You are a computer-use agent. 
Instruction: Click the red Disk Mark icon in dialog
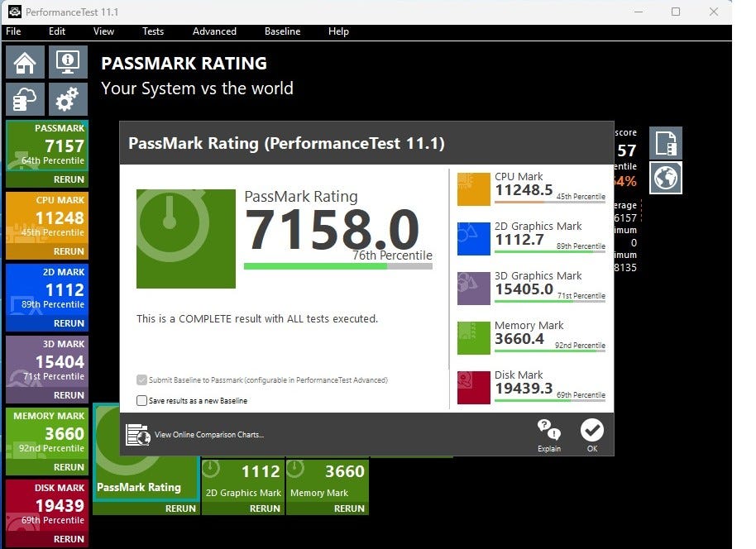pos(473,388)
